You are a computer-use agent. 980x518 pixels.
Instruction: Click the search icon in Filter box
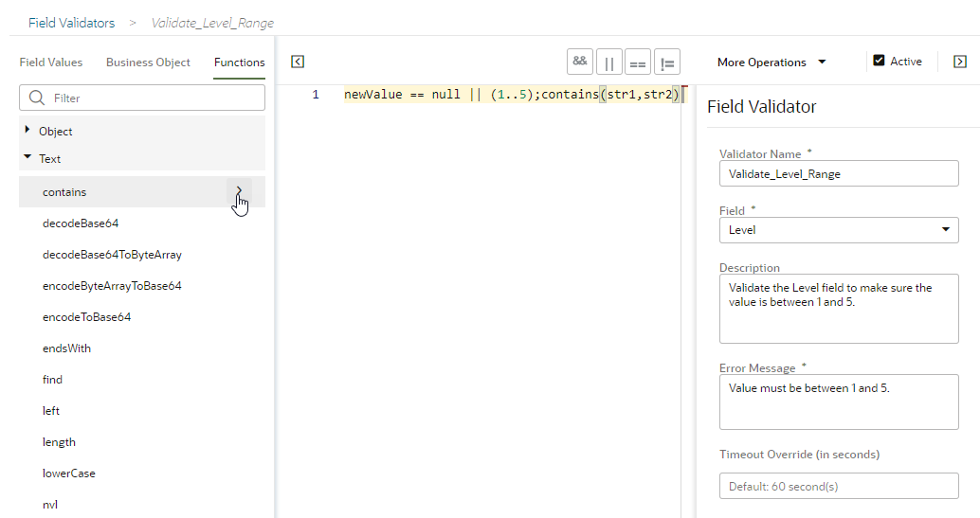tap(37, 98)
